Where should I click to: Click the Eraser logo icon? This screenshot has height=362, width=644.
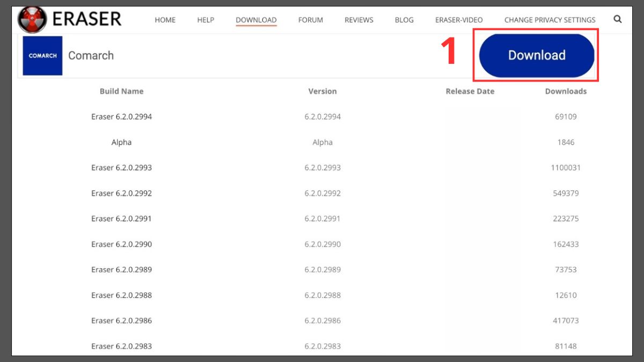32,20
